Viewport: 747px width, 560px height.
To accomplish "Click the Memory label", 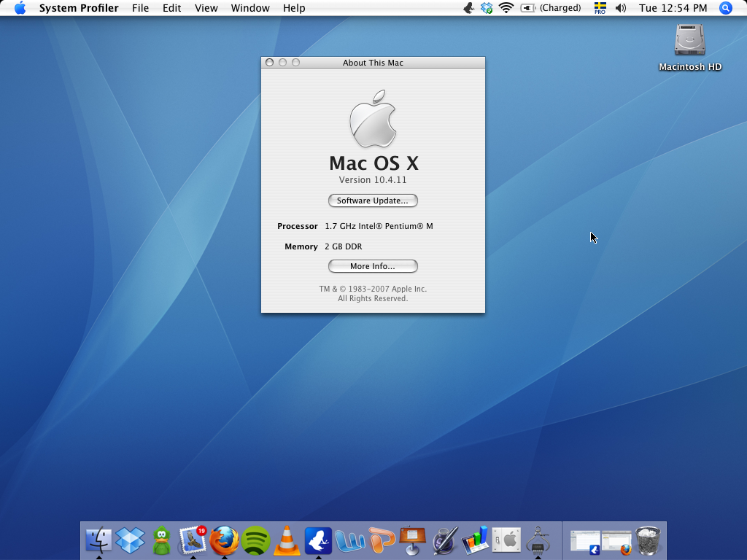I will [301, 246].
